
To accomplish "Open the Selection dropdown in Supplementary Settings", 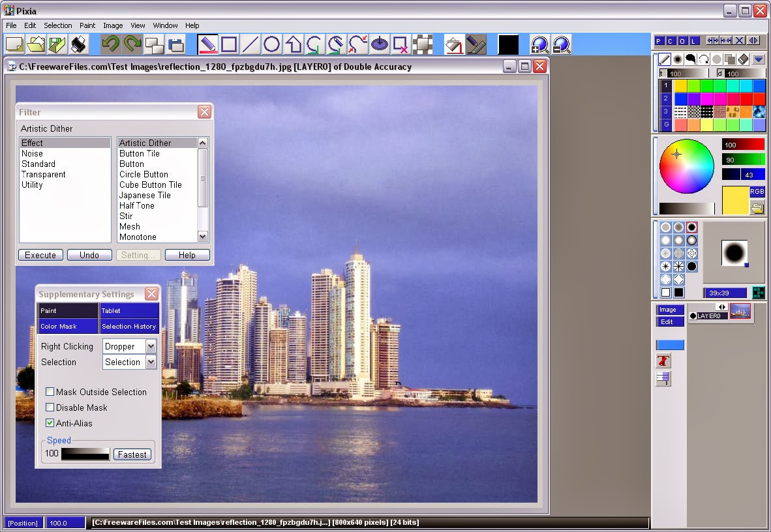I will coord(151,362).
